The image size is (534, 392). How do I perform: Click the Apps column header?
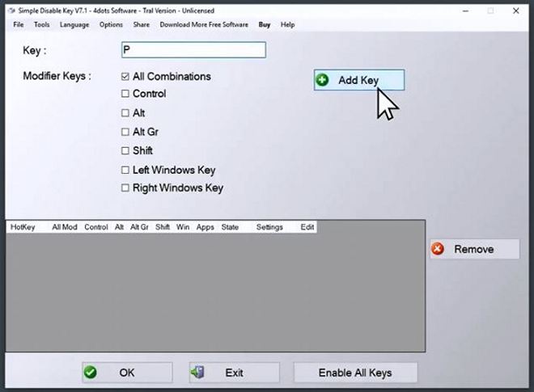click(x=205, y=227)
